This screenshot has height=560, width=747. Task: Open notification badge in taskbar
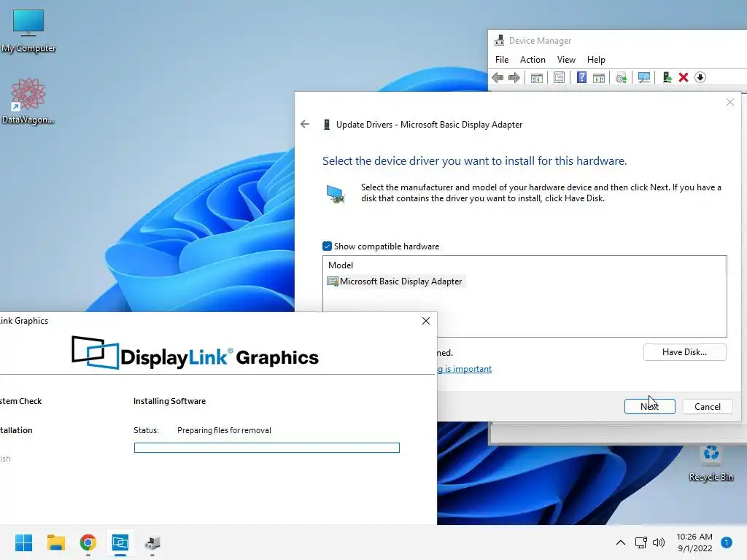point(727,542)
